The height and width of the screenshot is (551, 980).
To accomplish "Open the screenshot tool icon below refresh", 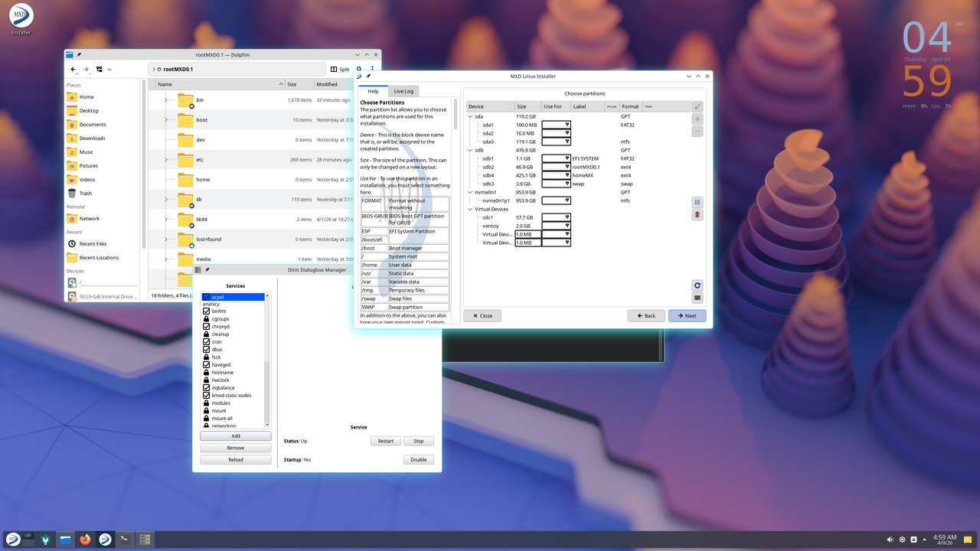I will pyautogui.click(x=697, y=298).
